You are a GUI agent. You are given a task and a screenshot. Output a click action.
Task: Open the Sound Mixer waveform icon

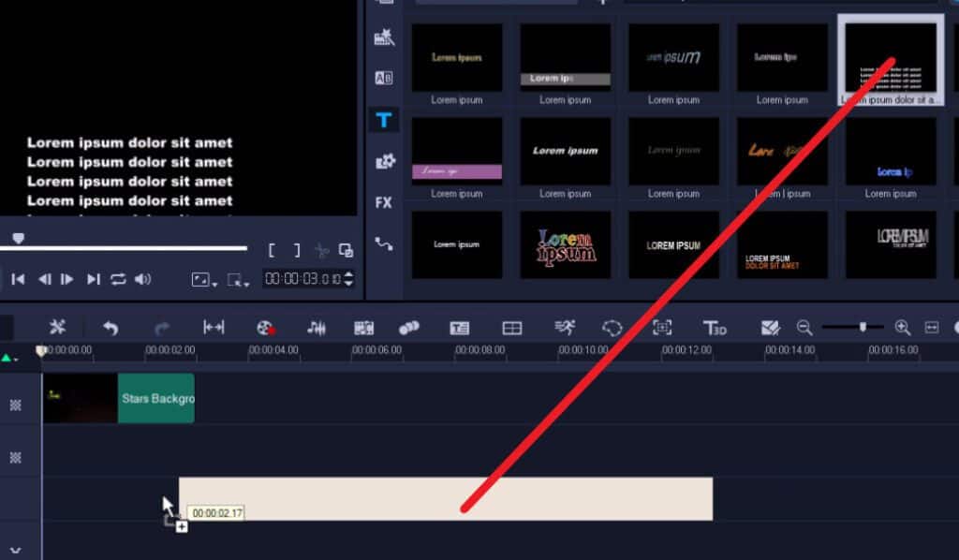tap(317, 328)
